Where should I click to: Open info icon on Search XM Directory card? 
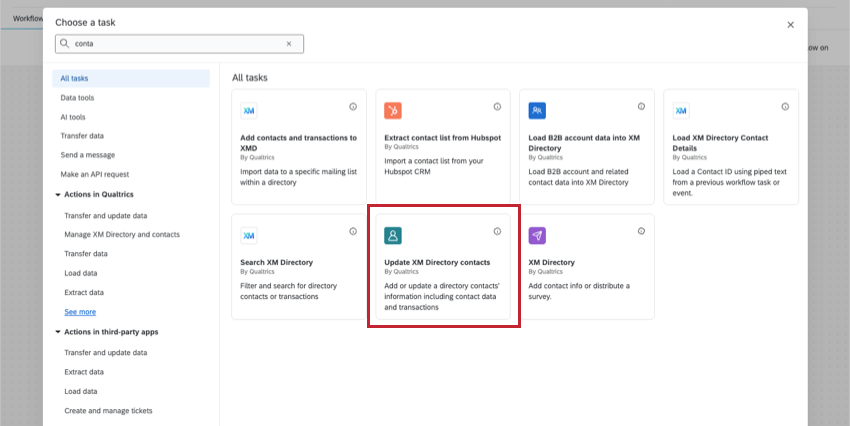point(353,231)
